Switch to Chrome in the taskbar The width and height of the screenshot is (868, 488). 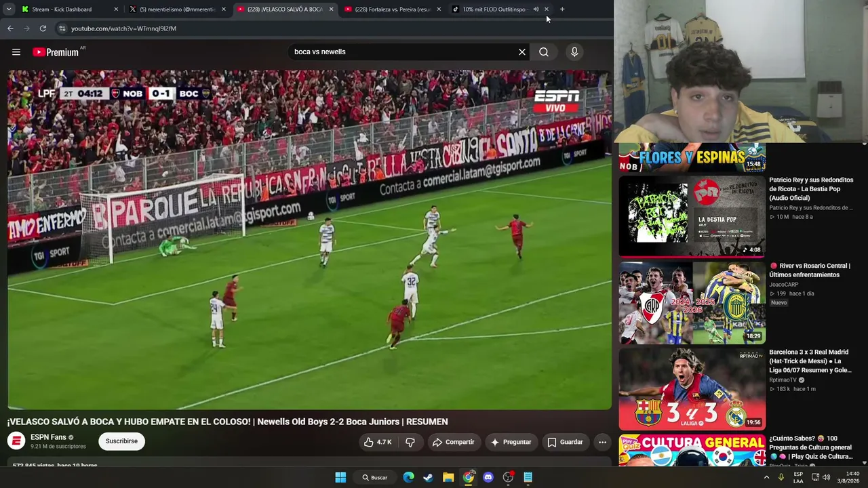click(x=469, y=477)
